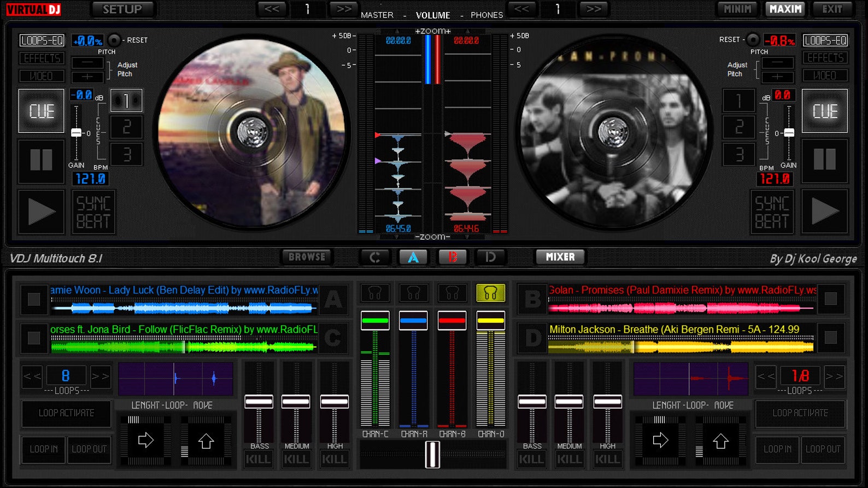Viewport: 868px width, 488px height.
Task: Sync beat on the left deck
Action: click(x=93, y=212)
